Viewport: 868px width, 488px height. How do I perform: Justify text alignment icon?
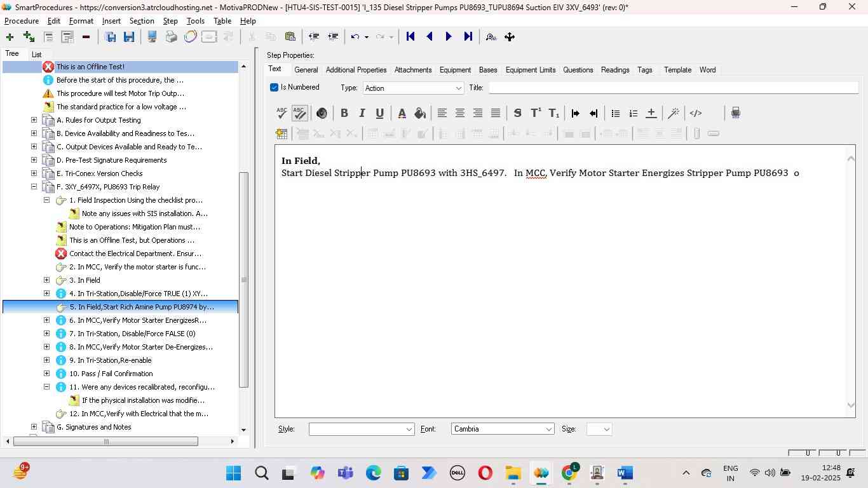[x=496, y=113]
